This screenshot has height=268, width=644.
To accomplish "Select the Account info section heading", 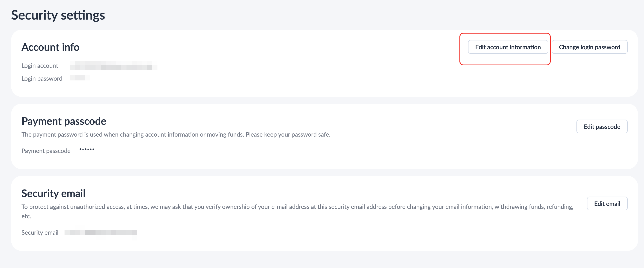I will [51, 47].
